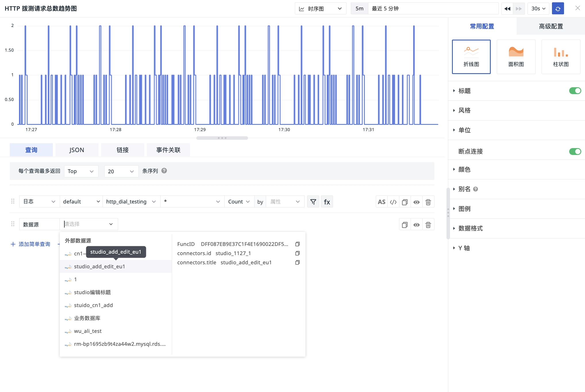Select the rm-bp1695zb9t4za44w2 mysql data source
Screen dimensions: 585x392
(x=116, y=344)
